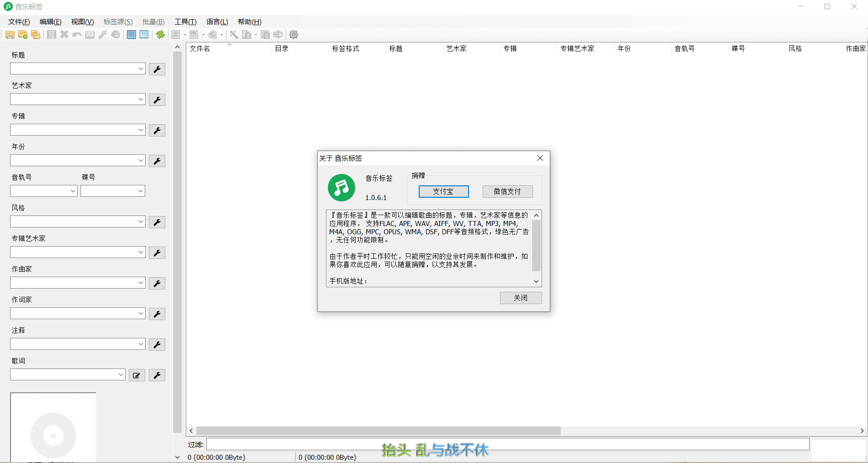The width and height of the screenshot is (868, 463).
Task: Expand the 歌词 combo box
Action: [x=121, y=374]
